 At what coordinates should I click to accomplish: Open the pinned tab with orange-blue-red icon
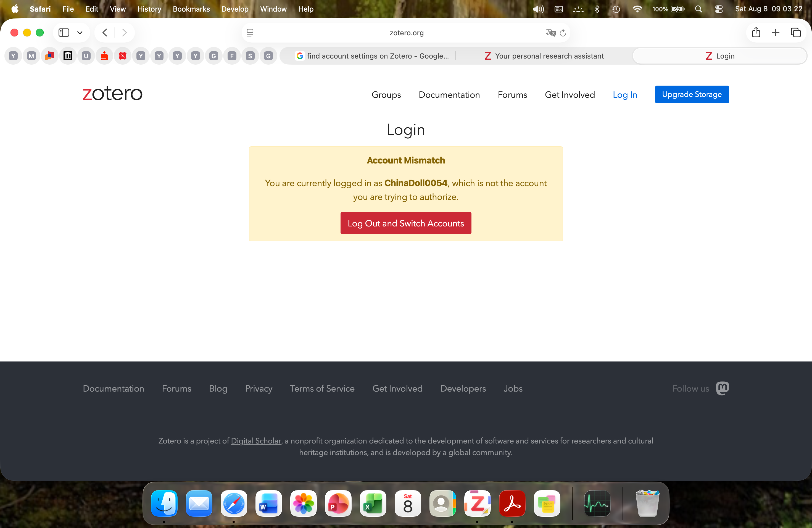[x=50, y=56]
